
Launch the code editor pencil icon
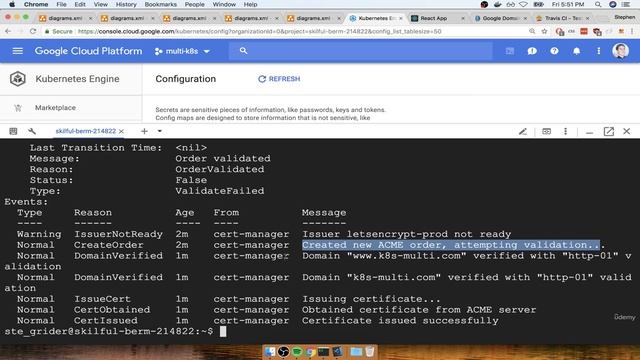click(523, 131)
